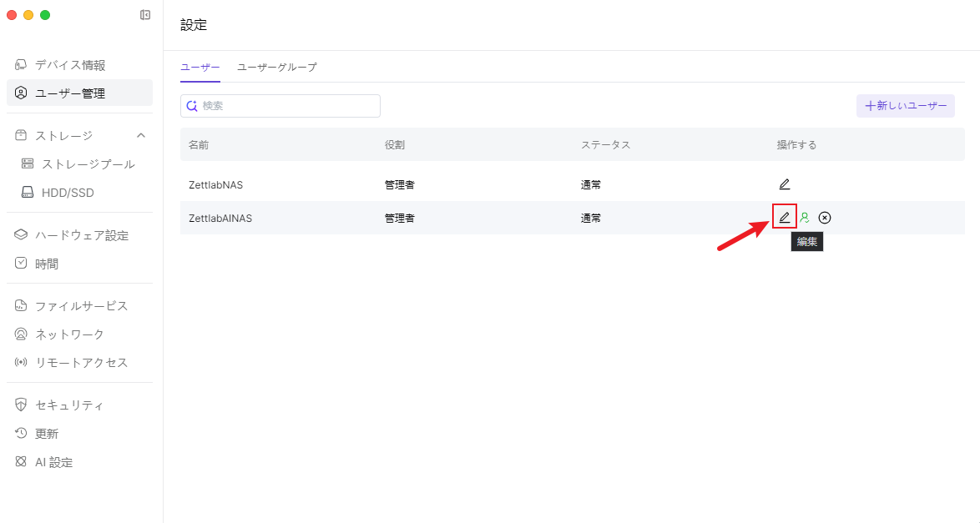Open the 時間 settings page

coord(47,264)
